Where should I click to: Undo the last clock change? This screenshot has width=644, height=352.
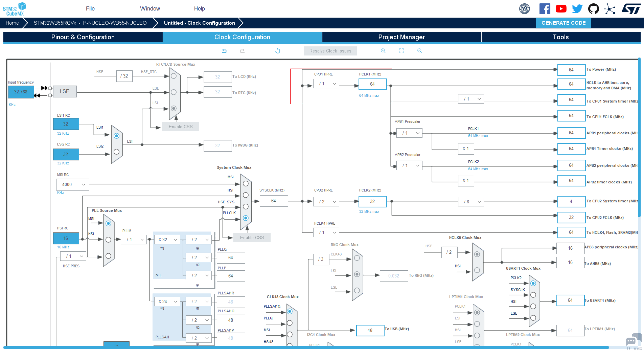[x=224, y=51]
